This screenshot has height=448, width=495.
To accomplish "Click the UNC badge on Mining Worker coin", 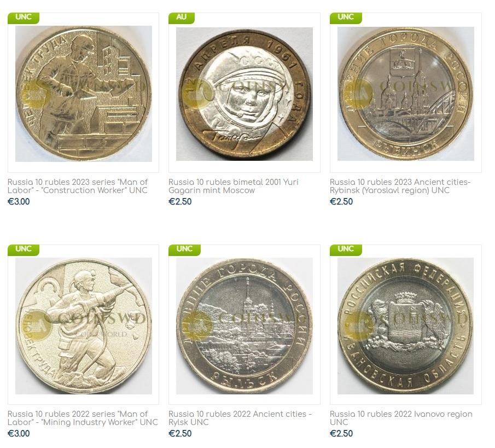I will click(24, 249).
